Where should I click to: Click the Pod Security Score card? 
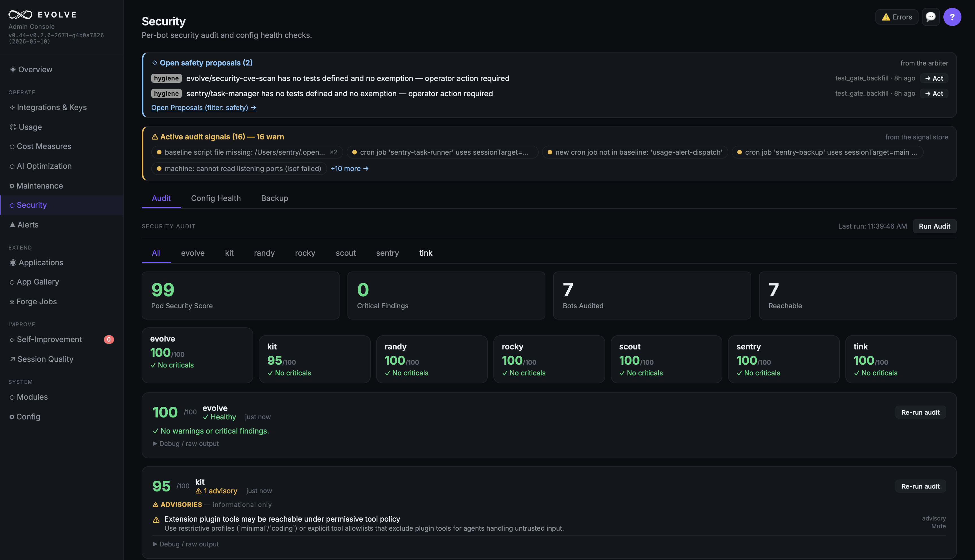(241, 296)
